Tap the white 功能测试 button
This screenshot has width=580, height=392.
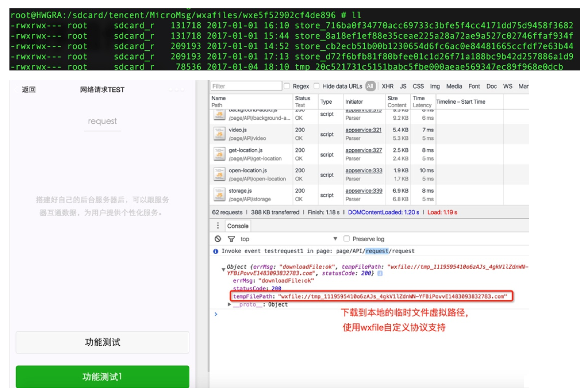[x=102, y=342]
